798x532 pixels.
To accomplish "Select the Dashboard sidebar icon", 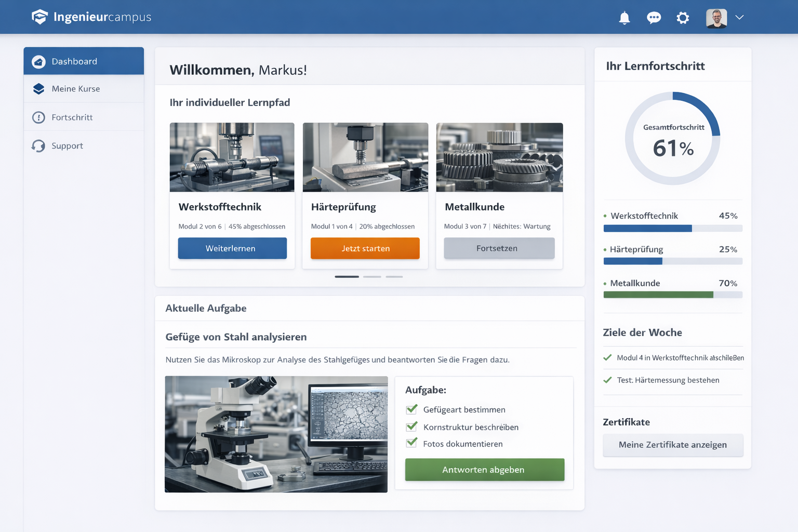I will click(38, 61).
